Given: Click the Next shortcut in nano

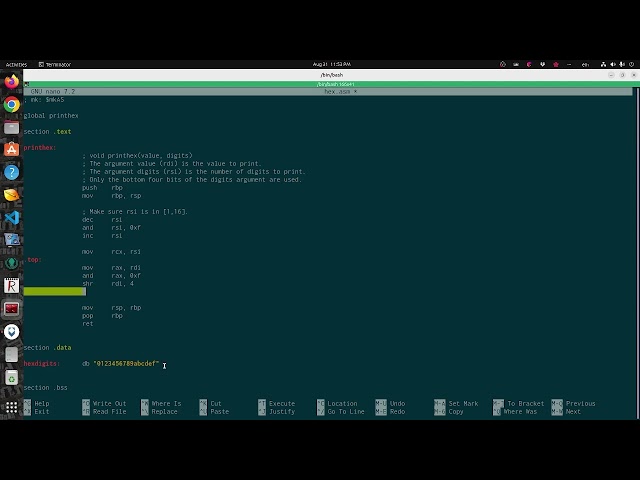Looking at the screenshot, I should coord(566,411).
